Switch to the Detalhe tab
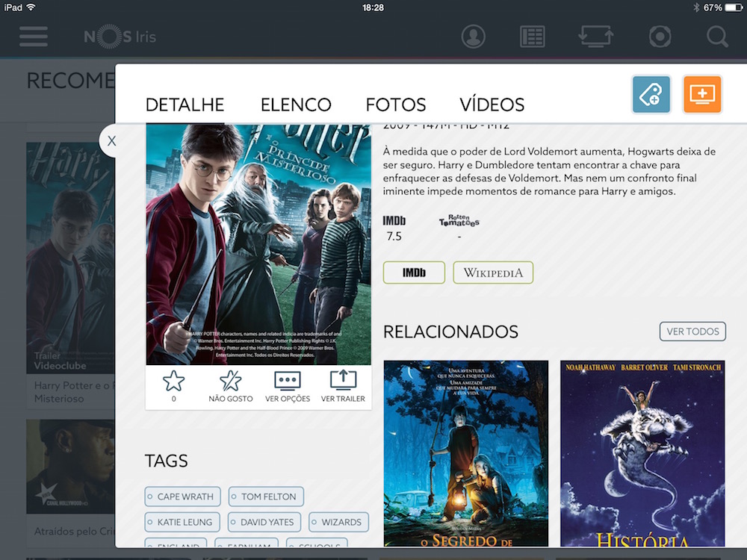The image size is (747, 560). pyautogui.click(x=185, y=105)
